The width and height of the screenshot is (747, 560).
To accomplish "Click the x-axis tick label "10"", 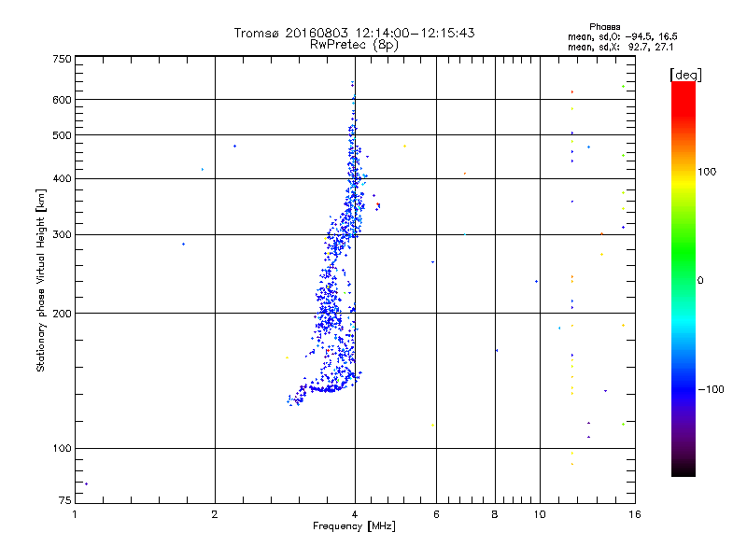I will [540, 514].
